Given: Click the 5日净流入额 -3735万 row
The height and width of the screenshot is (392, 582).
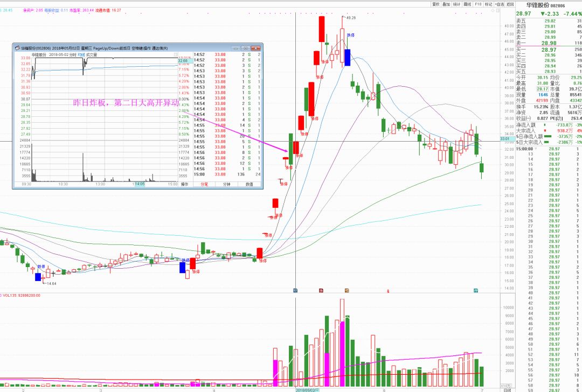Looking at the screenshot, I should pyautogui.click(x=549, y=136).
